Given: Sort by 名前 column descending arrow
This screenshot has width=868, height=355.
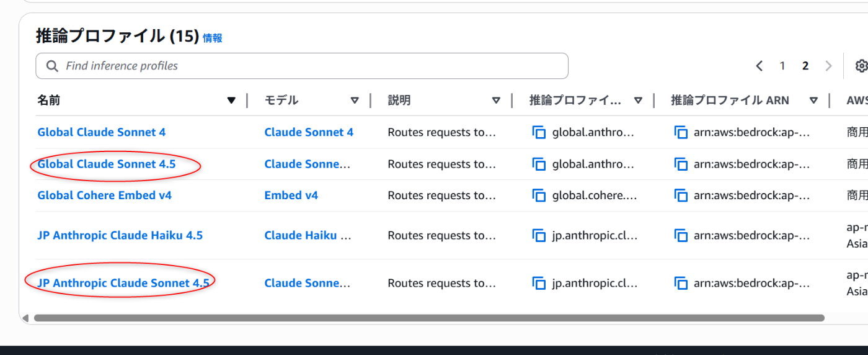Looking at the screenshot, I should point(231,101).
